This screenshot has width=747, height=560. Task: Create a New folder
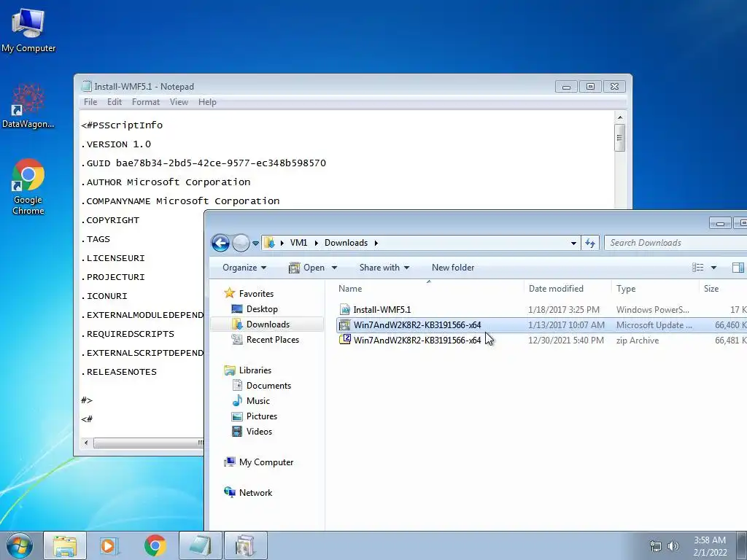(x=453, y=268)
